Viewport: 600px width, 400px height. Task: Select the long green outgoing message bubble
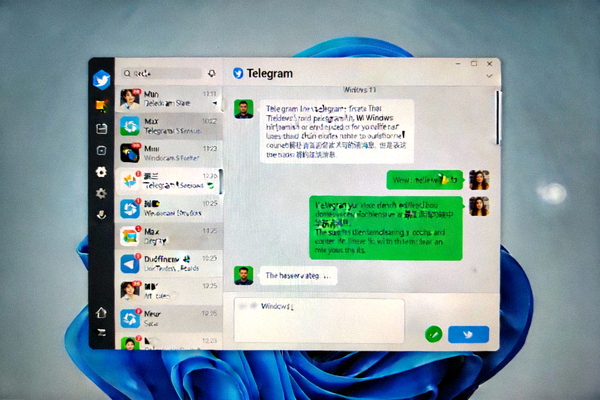pos(386,228)
